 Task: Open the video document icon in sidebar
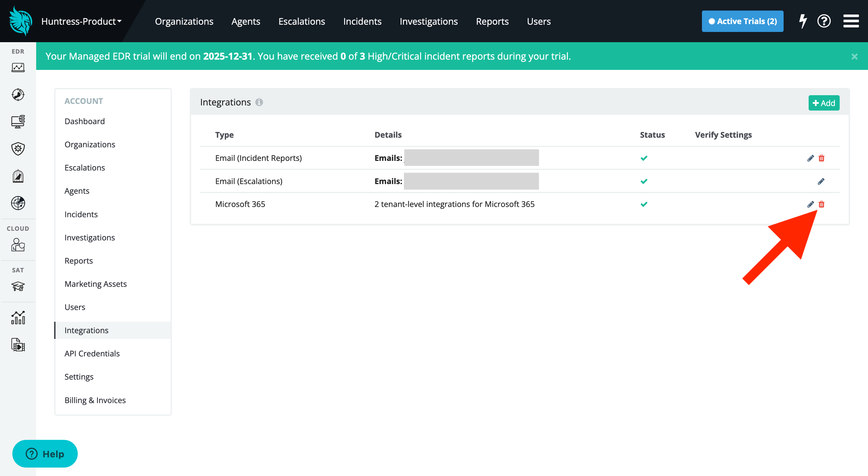tap(18, 345)
